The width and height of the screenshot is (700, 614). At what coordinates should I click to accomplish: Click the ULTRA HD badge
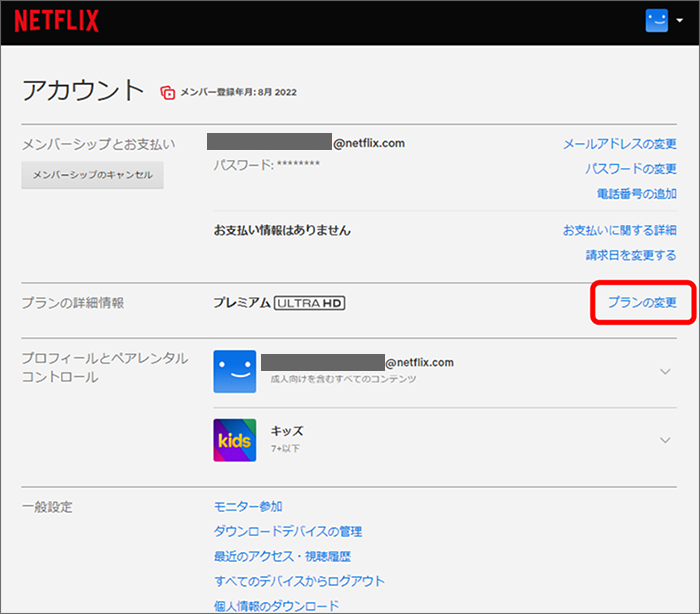[x=309, y=302]
